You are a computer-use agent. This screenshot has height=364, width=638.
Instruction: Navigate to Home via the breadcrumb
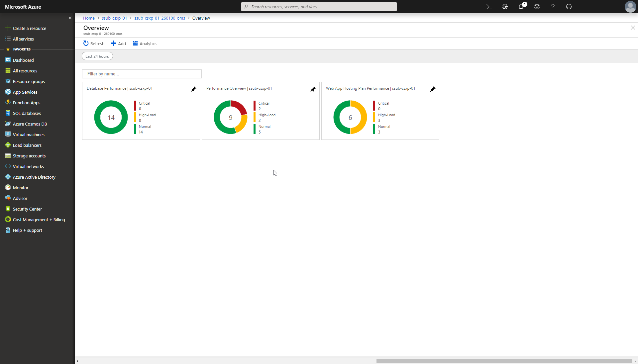point(88,18)
